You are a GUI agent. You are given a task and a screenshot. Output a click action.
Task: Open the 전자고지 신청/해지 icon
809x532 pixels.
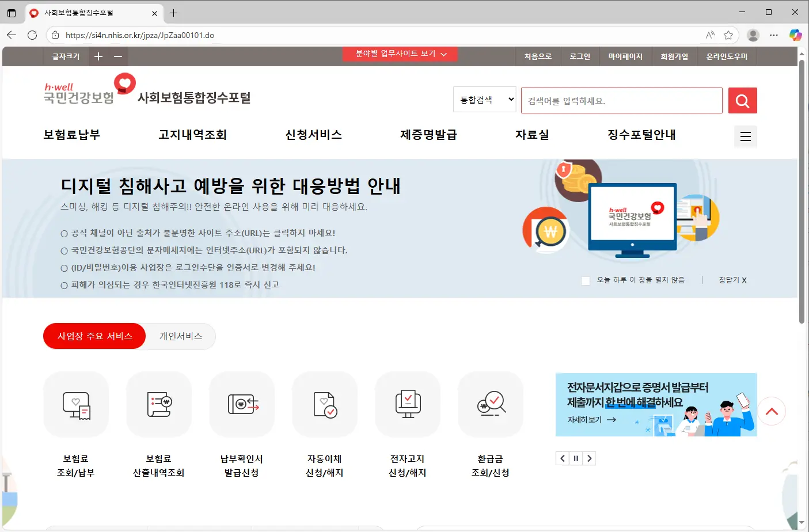pyautogui.click(x=408, y=404)
